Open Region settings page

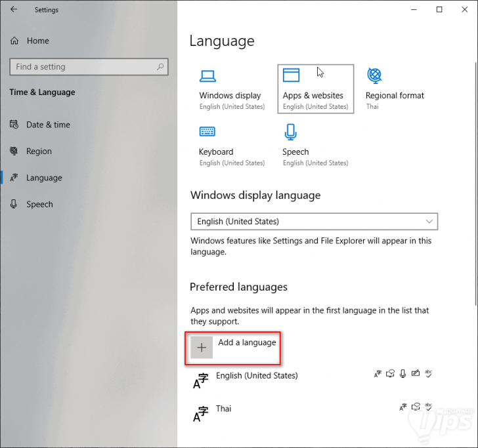pos(31,151)
